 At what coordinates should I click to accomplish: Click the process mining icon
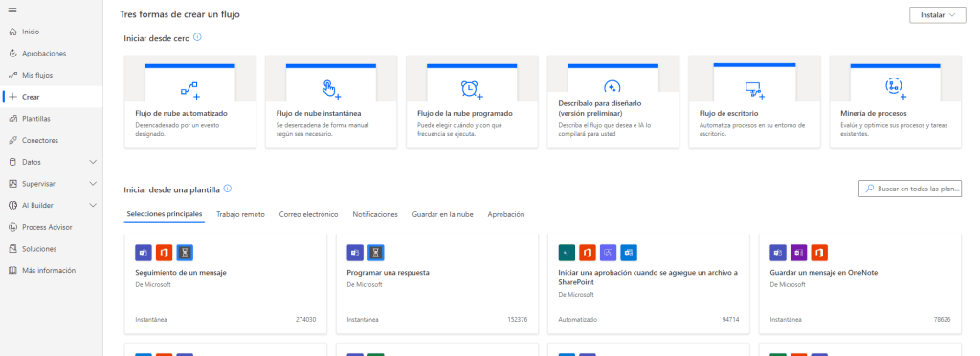pos(895,89)
